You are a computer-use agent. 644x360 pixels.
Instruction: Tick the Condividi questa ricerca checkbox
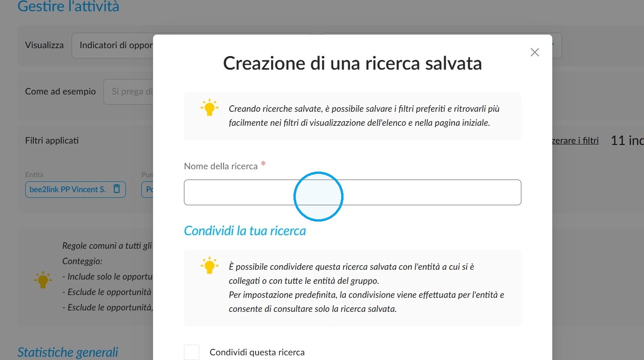(192, 352)
